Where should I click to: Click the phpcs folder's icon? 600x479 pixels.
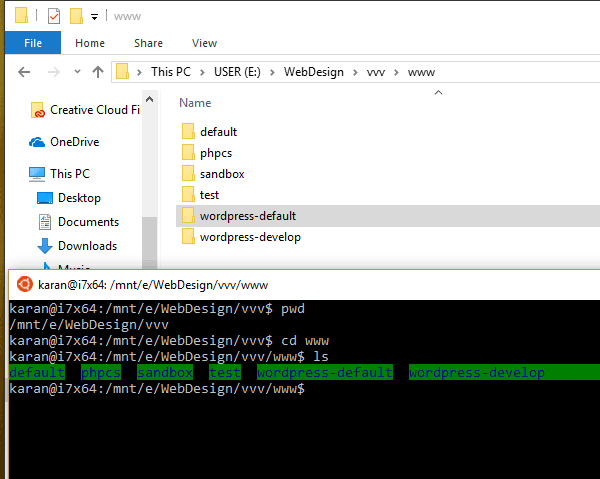point(188,152)
